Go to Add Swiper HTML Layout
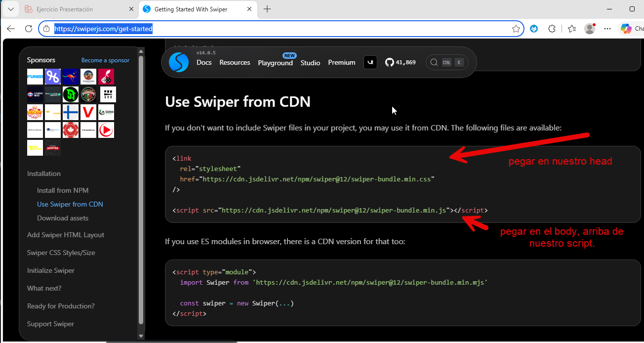This screenshot has width=644, height=343. pyautogui.click(x=66, y=235)
